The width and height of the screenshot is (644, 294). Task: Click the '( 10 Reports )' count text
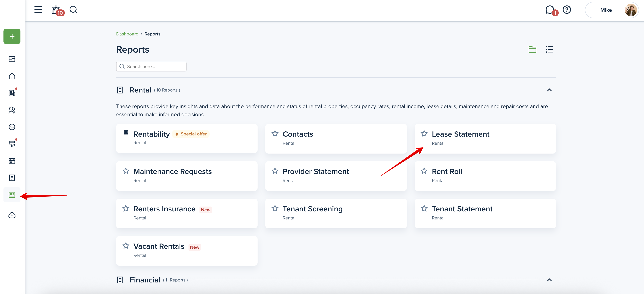point(167,90)
